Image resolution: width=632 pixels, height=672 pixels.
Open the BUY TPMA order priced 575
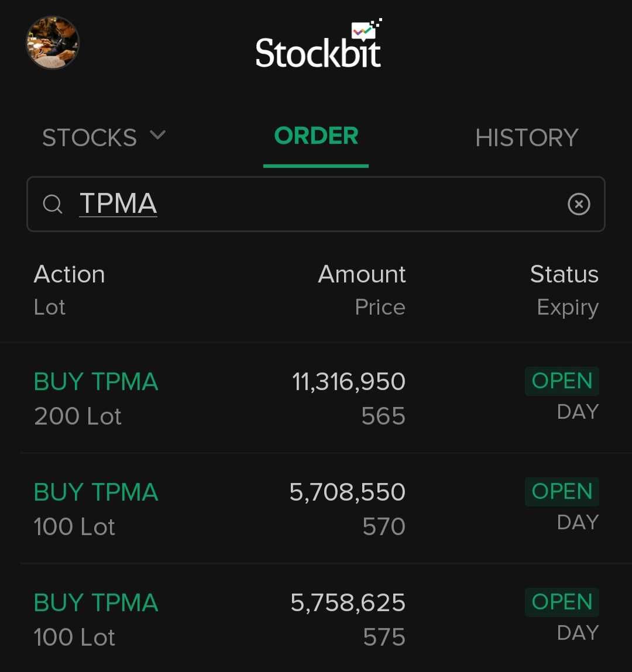click(x=96, y=603)
